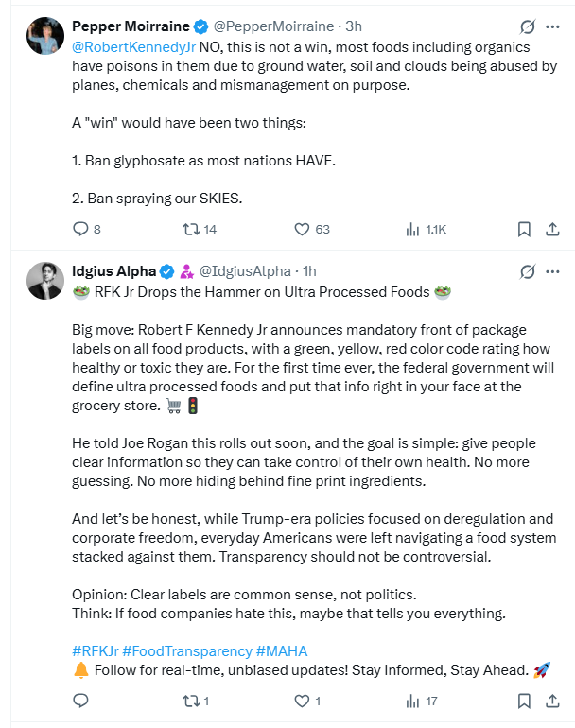The height and width of the screenshot is (728, 575).
Task: Open Grok icon on Idgius Alpha's post
Action: pos(527,271)
